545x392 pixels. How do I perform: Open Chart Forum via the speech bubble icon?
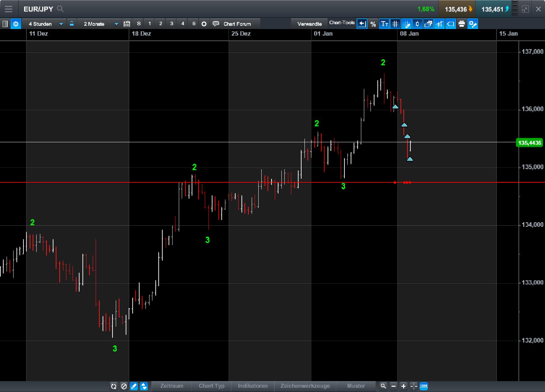coord(216,24)
